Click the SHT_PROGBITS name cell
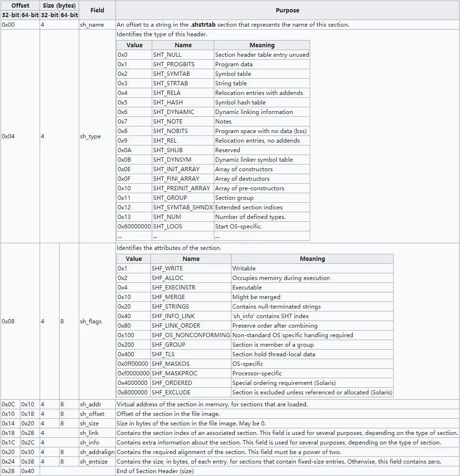 183,64
